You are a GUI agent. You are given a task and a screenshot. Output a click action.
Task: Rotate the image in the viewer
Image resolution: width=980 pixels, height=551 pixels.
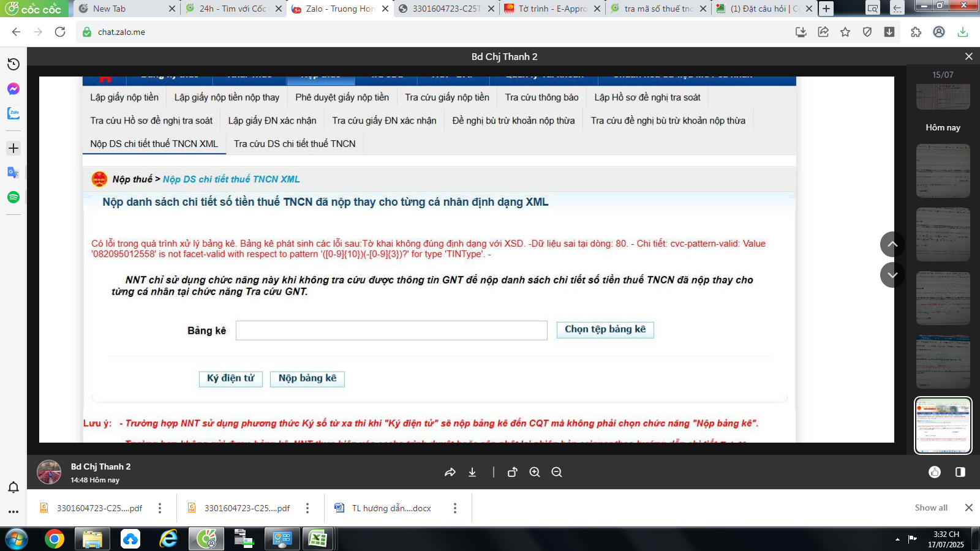(513, 472)
